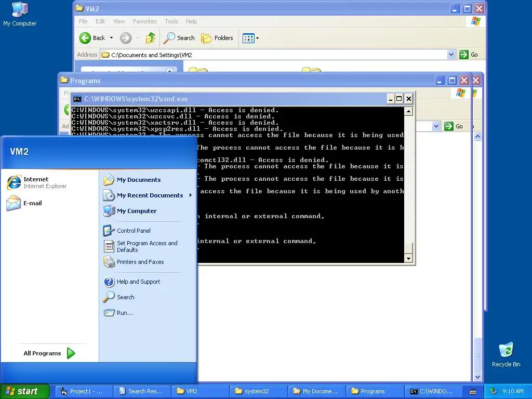Open the Run... dialog
The image size is (532, 399).
pos(118,313)
